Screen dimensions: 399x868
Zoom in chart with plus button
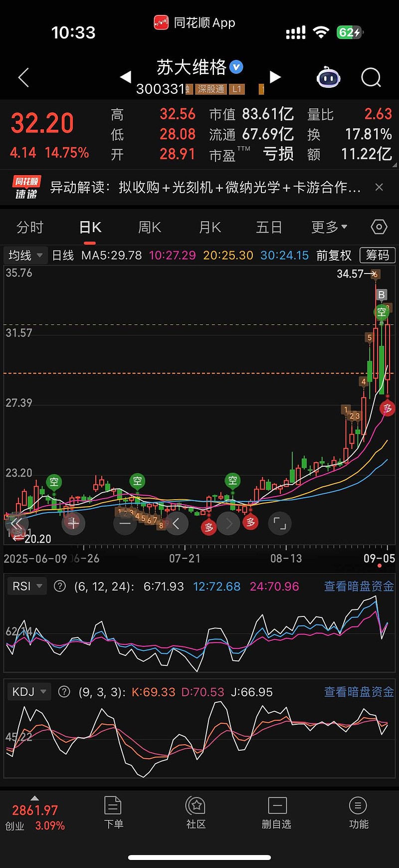[x=73, y=524]
